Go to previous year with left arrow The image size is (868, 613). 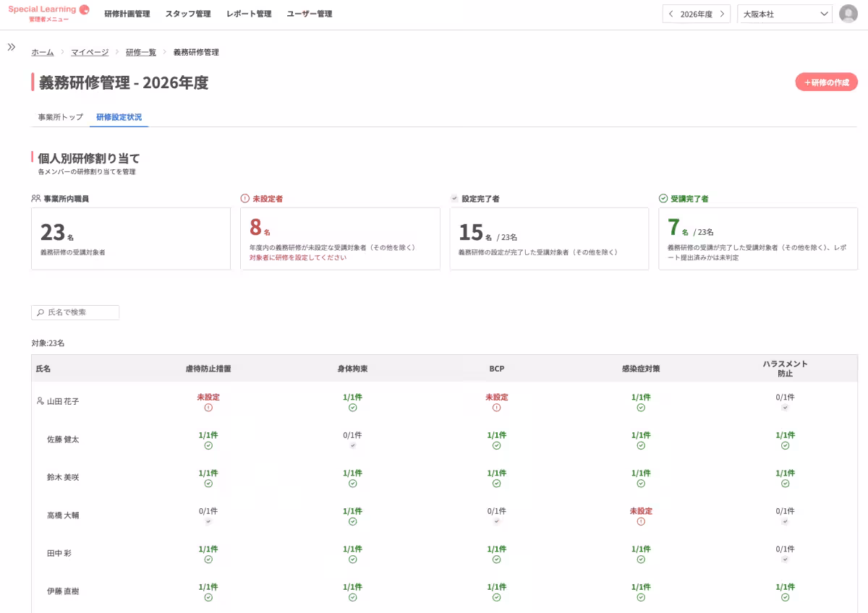[671, 14]
